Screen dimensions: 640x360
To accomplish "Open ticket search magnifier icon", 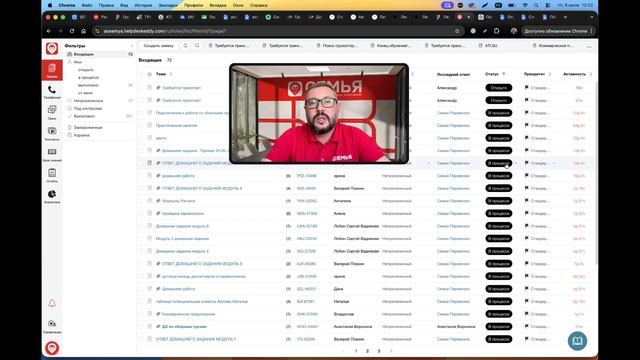I will click(x=197, y=46).
